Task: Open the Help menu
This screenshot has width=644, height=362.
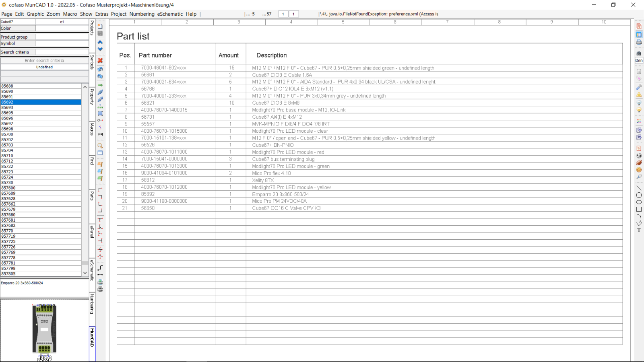Action: pos(191,14)
